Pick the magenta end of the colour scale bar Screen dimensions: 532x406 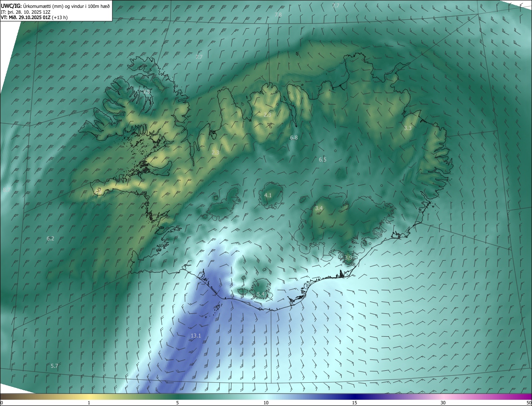pos(524,396)
